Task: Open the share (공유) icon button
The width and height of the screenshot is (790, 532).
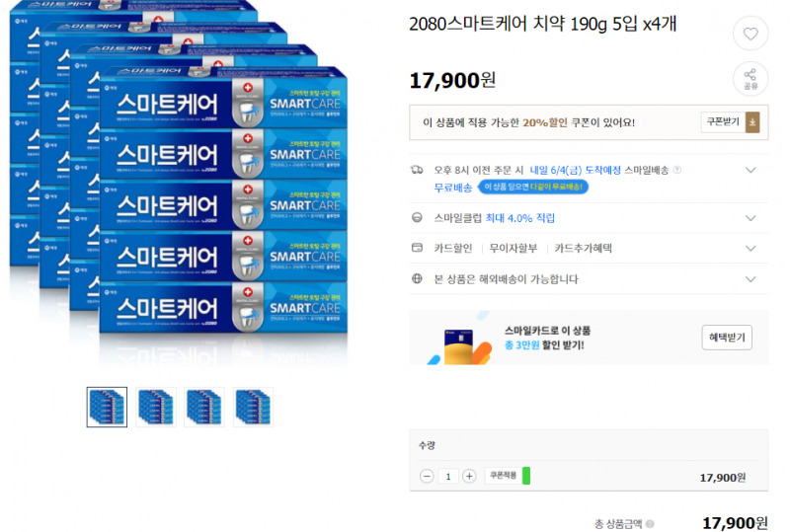Action: click(x=750, y=79)
